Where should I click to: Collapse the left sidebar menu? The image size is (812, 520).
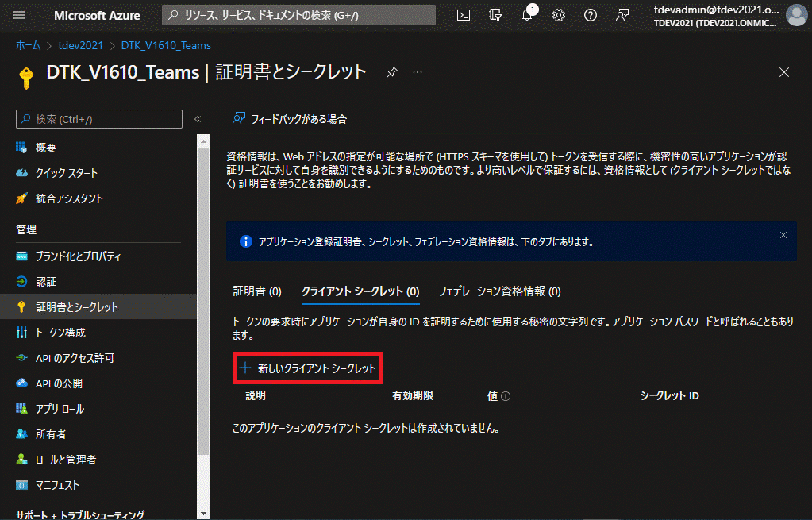coord(198,119)
